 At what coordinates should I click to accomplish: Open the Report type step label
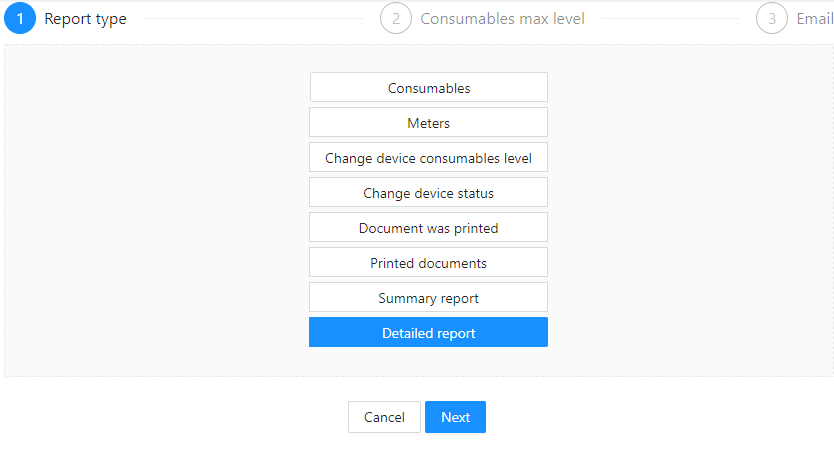[x=85, y=19]
